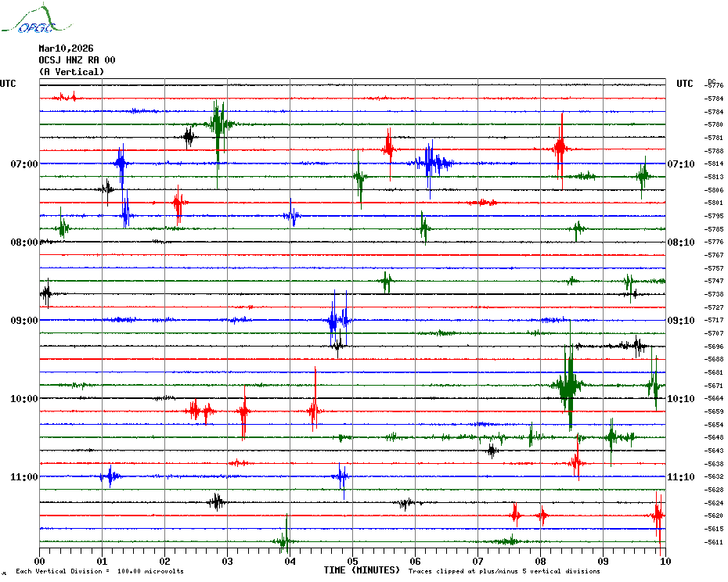Click the Each Vertical Division scale note

tap(99, 572)
